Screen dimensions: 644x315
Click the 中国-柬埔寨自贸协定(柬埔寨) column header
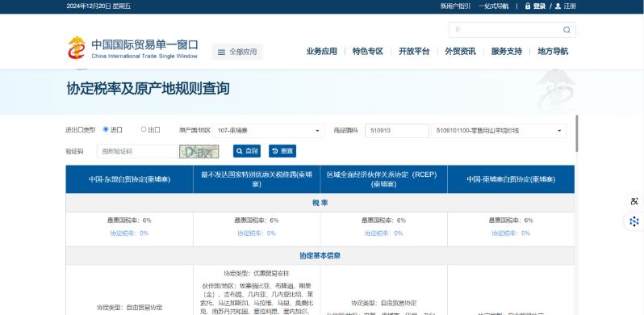(511, 179)
